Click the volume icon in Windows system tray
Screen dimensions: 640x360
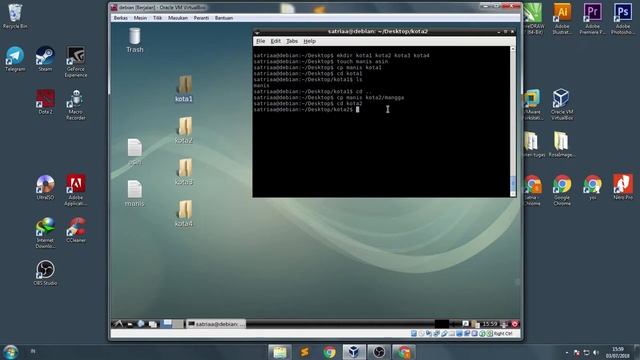(596, 352)
